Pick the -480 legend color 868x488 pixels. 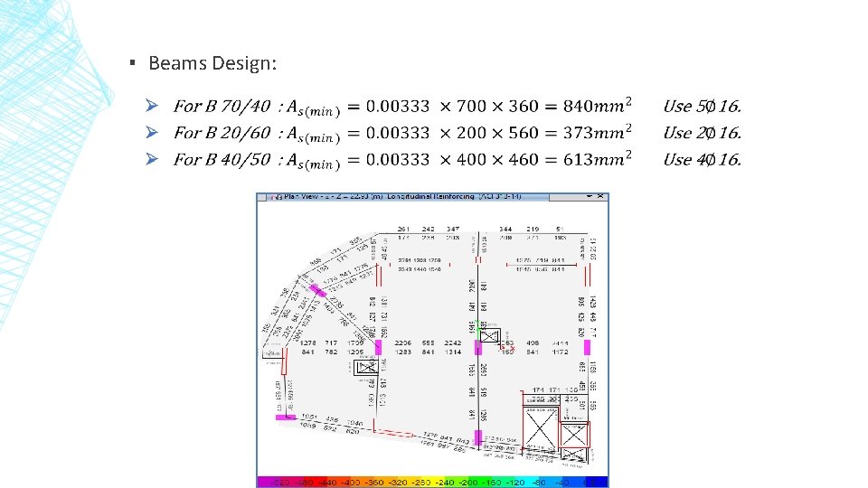click(x=304, y=483)
